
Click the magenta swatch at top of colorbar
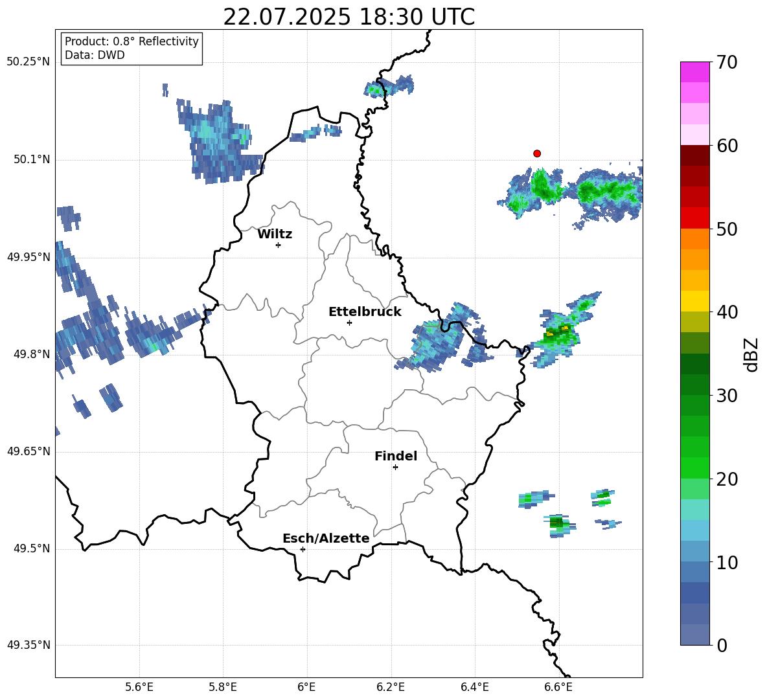pyautogui.click(x=694, y=72)
